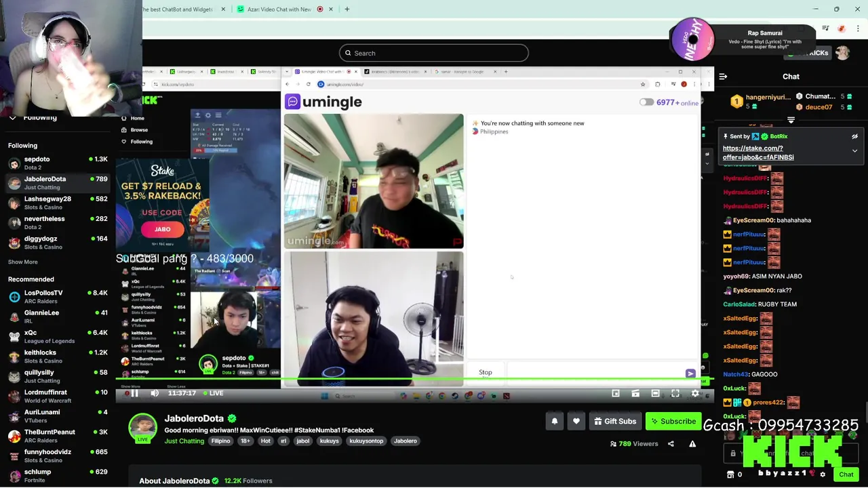Toggle theater mode in stream player

[x=655, y=393]
